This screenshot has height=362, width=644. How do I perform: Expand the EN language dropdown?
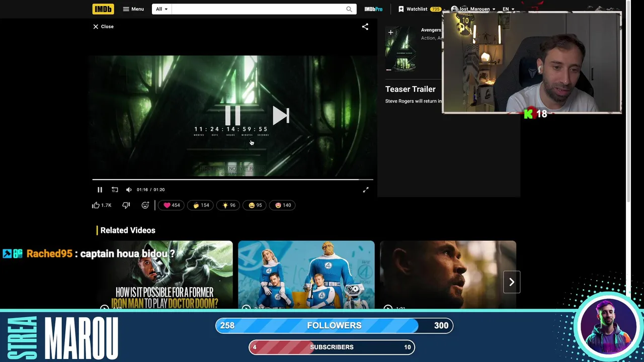509,9
